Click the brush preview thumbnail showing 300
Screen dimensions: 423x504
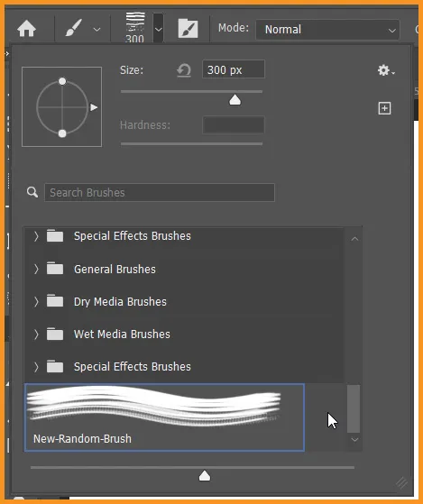click(x=135, y=27)
